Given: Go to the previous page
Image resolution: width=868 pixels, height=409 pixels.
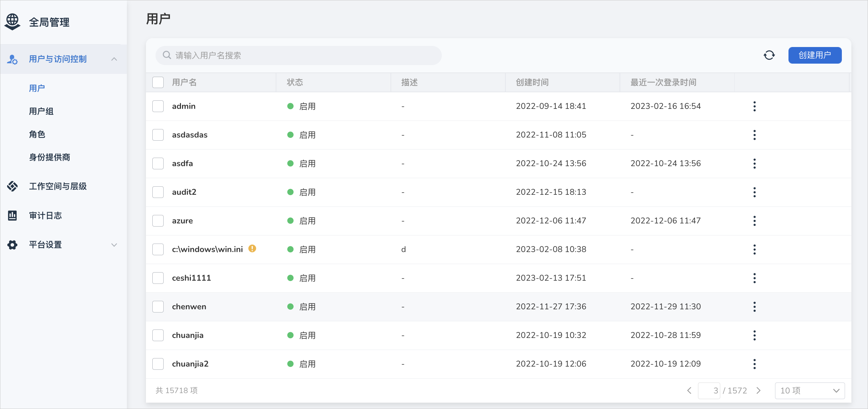Looking at the screenshot, I should [689, 391].
